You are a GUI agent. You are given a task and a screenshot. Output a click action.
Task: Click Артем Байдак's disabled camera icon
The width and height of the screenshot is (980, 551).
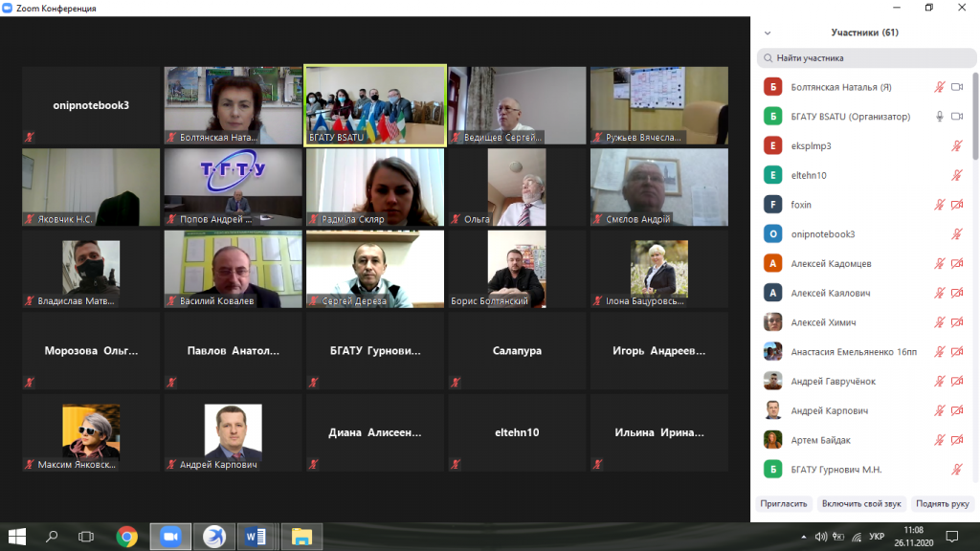point(957,440)
